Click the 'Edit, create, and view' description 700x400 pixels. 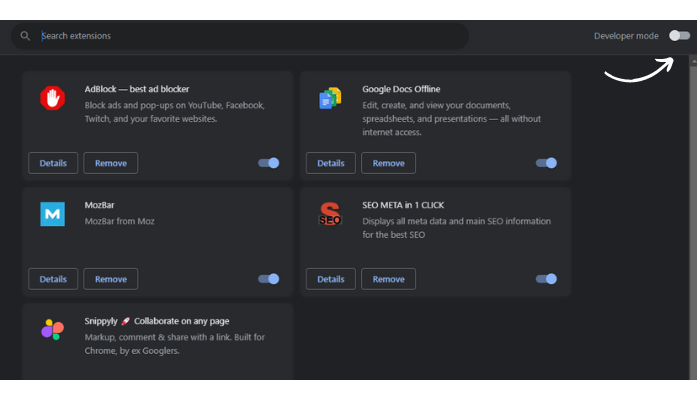point(451,119)
